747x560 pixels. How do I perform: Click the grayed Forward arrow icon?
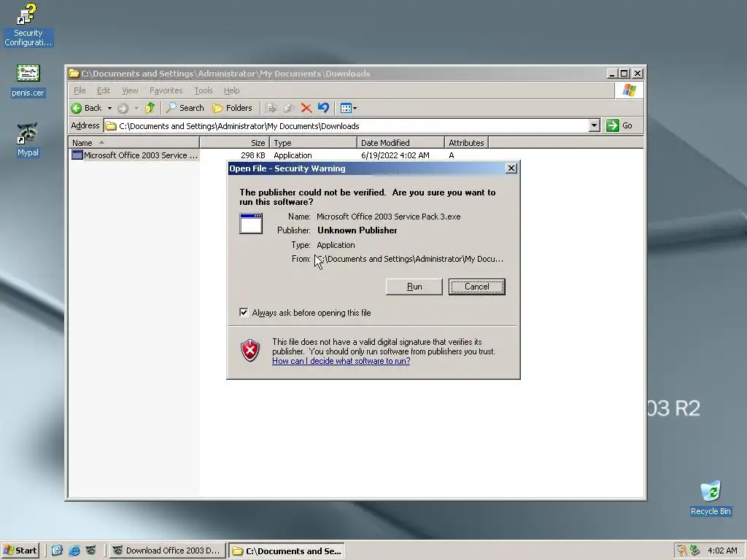coord(123,108)
